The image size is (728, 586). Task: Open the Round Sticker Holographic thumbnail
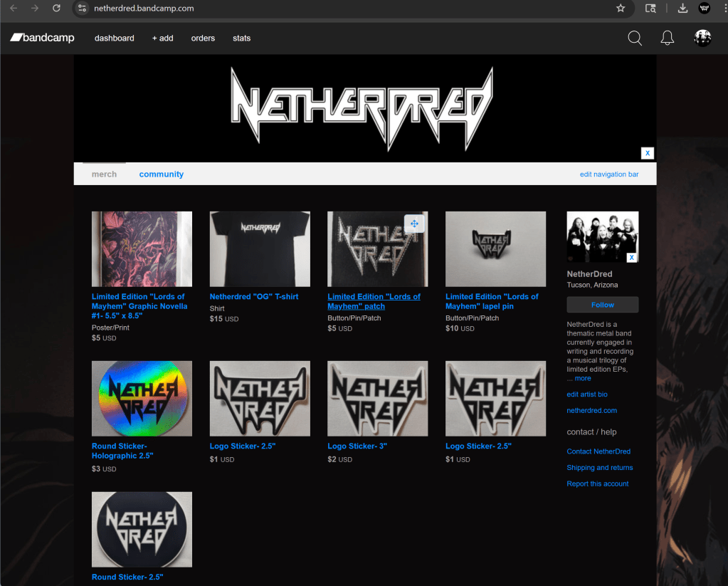click(x=142, y=398)
